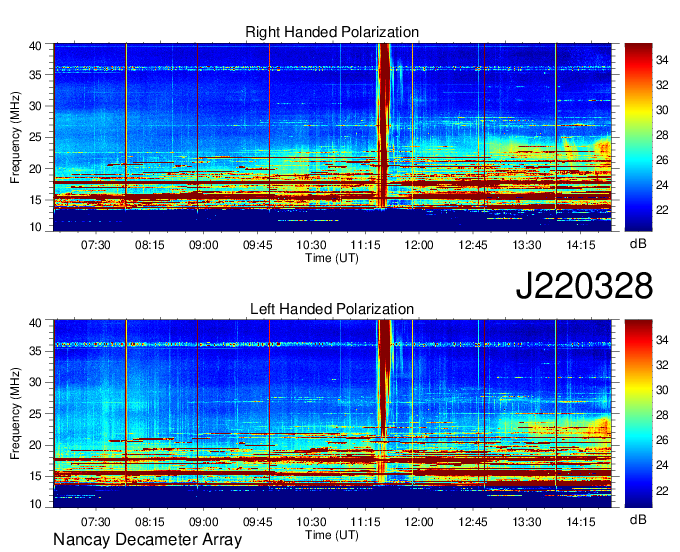Click the 25 MHz tick on the Right Handed plot's axis

pos(35,137)
